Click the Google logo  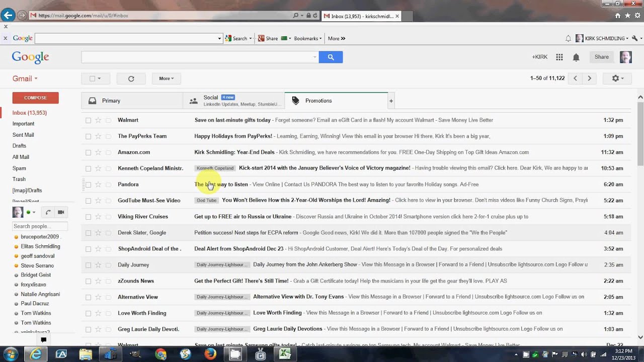[30, 57]
